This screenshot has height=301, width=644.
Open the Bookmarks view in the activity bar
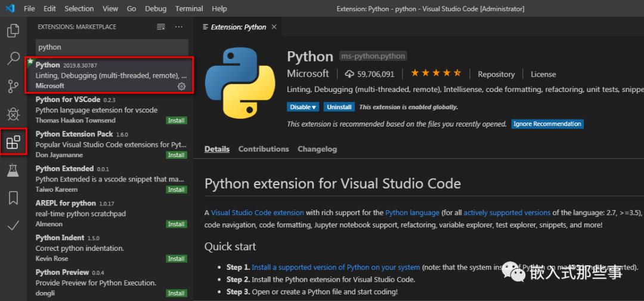point(13,198)
